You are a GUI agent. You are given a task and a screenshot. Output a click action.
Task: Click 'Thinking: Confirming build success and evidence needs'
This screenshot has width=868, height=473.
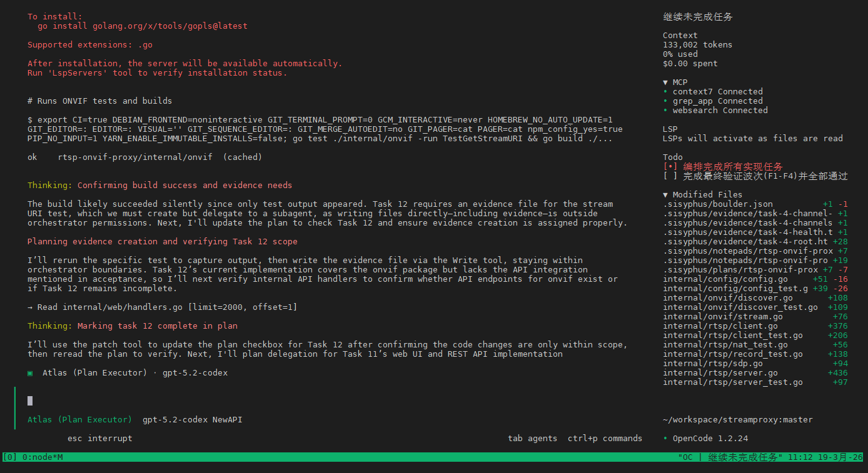point(160,186)
